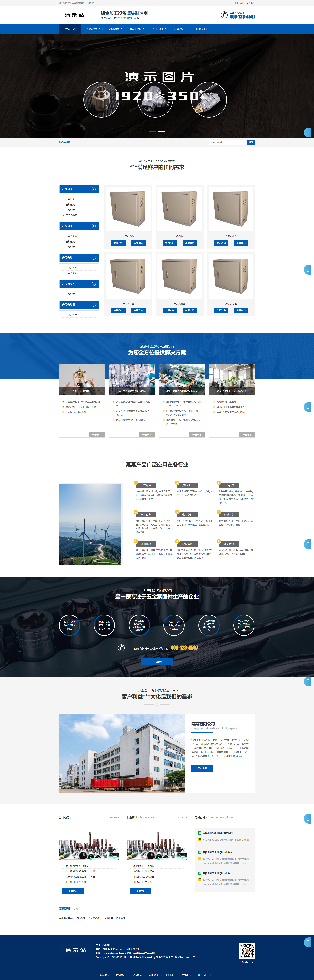Click the circle arrow on 产品分类二
314x980 pixels.
point(94,226)
